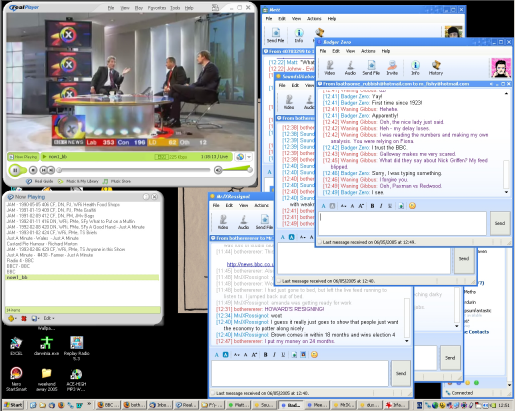Toggle italic formatting in Badger Zero chat

(381, 206)
